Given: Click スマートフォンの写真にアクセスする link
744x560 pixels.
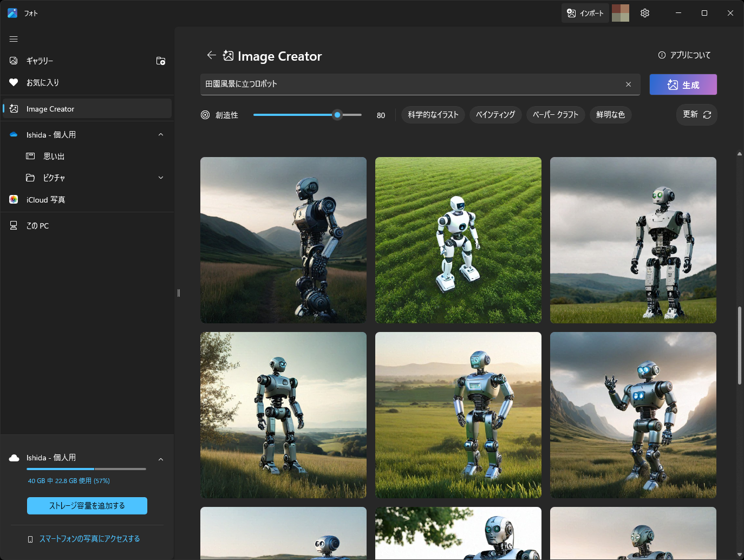Looking at the screenshot, I should point(89,538).
